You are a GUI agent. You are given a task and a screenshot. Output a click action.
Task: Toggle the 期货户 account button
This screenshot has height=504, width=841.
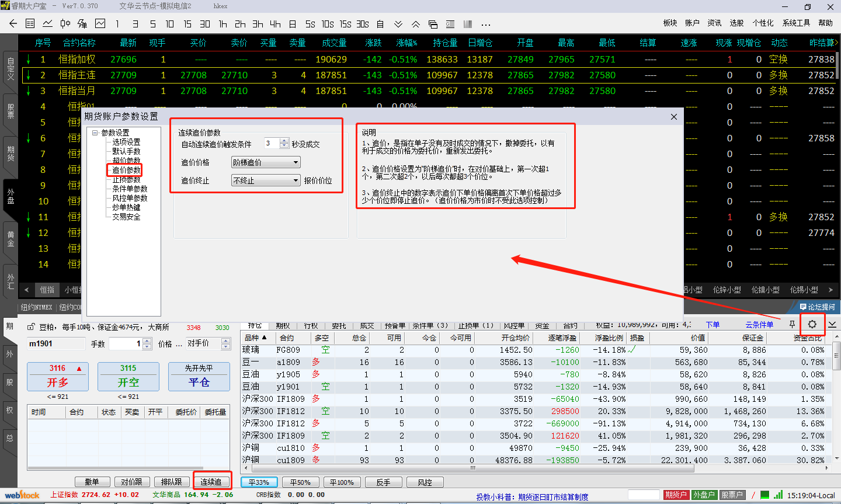click(x=675, y=495)
